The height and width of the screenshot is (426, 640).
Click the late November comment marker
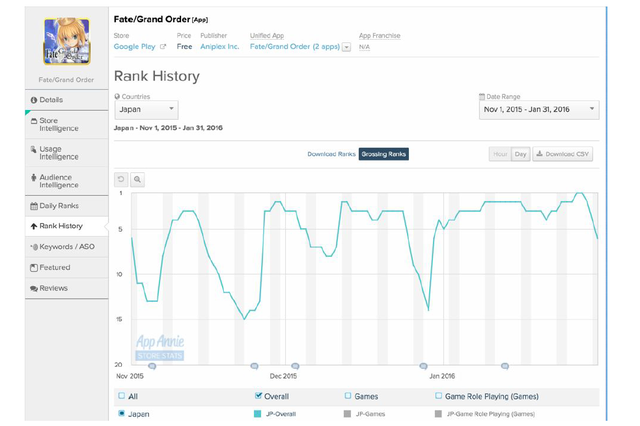point(254,366)
